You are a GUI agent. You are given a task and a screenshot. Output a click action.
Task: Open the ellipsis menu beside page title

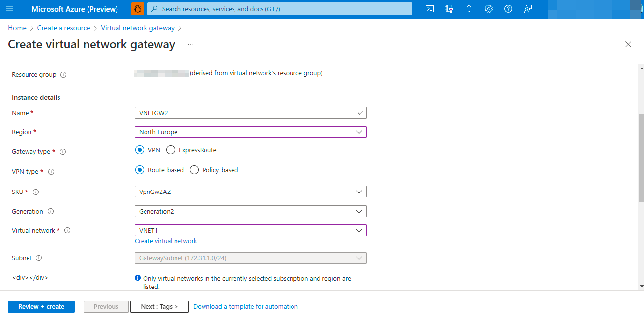click(x=191, y=44)
